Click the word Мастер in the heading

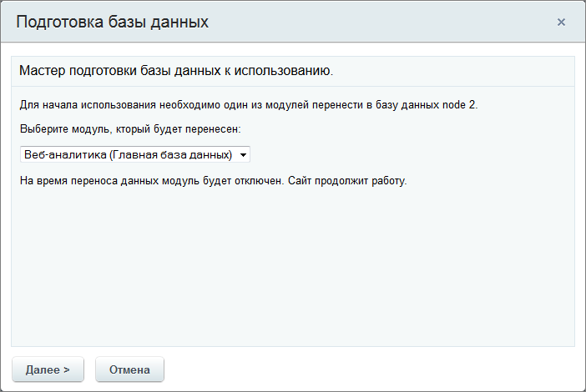tap(42, 71)
